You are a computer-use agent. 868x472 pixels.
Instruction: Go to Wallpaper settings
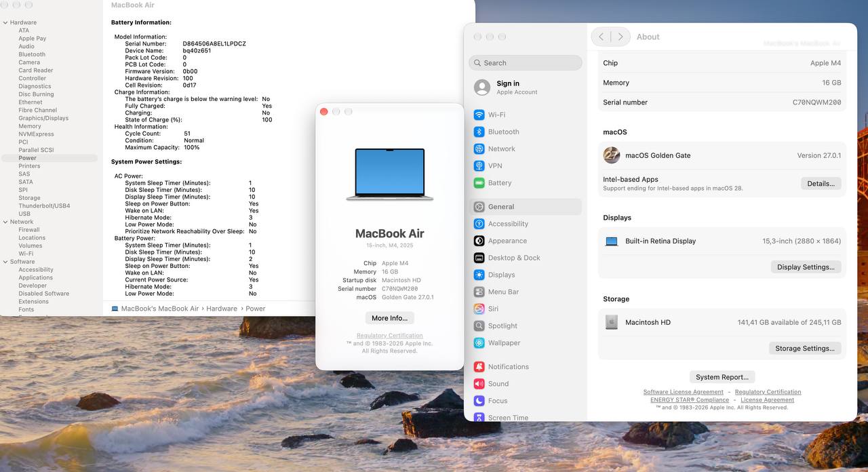point(526,342)
